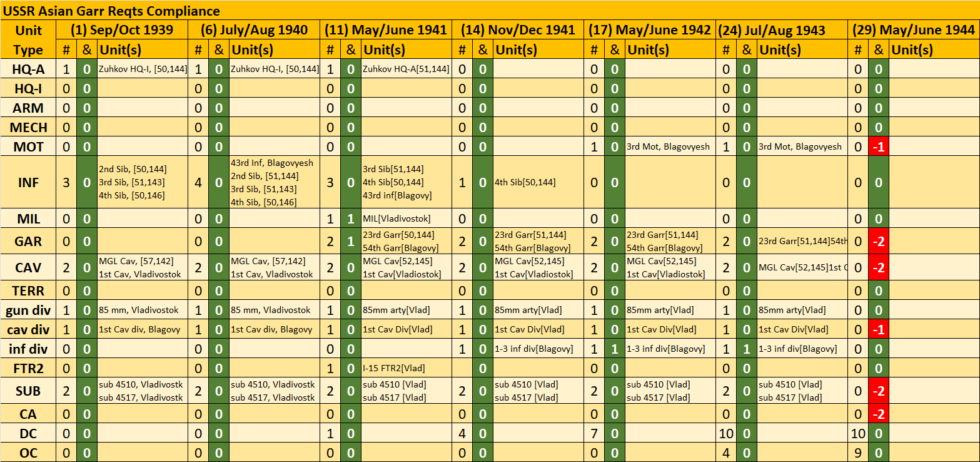Select the 'MIL' row label
Viewport: 980px width, 462px height.
[x=29, y=218]
